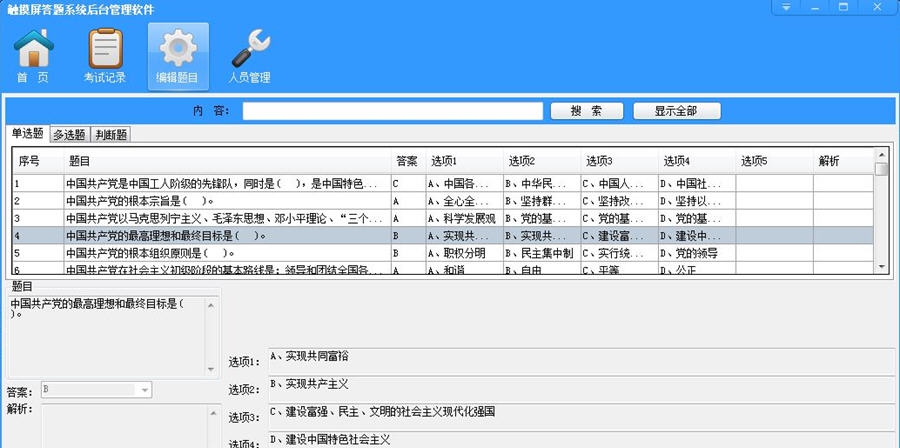The image size is (900, 448).
Task: Click the 选项3 column header
Action: coord(619,161)
